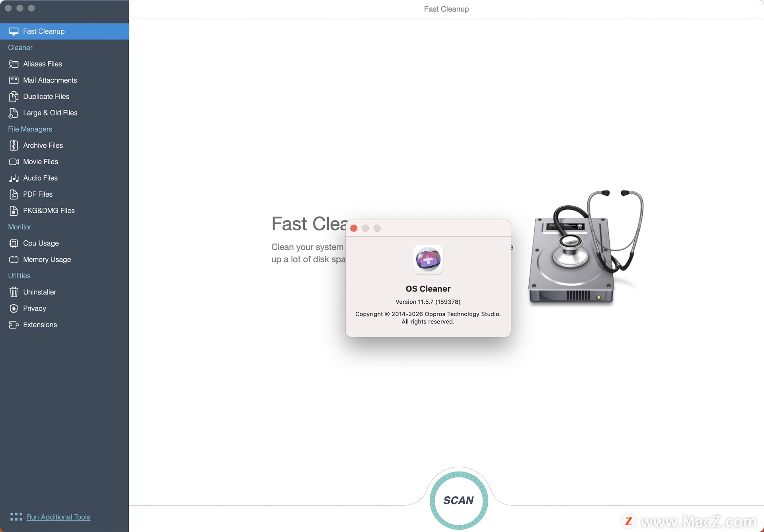Image resolution: width=764 pixels, height=532 pixels.
Task: Open the PDF Files section
Action: [x=38, y=195]
